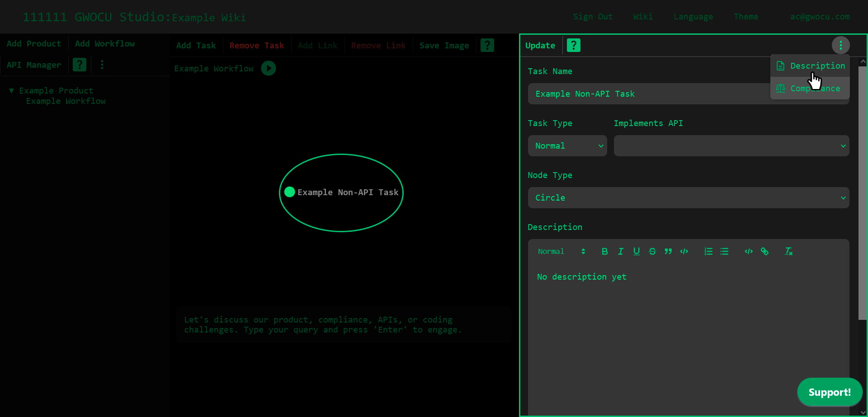This screenshot has height=417, width=868.
Task: Click the scrollbar down arrow
Action: 863,412
